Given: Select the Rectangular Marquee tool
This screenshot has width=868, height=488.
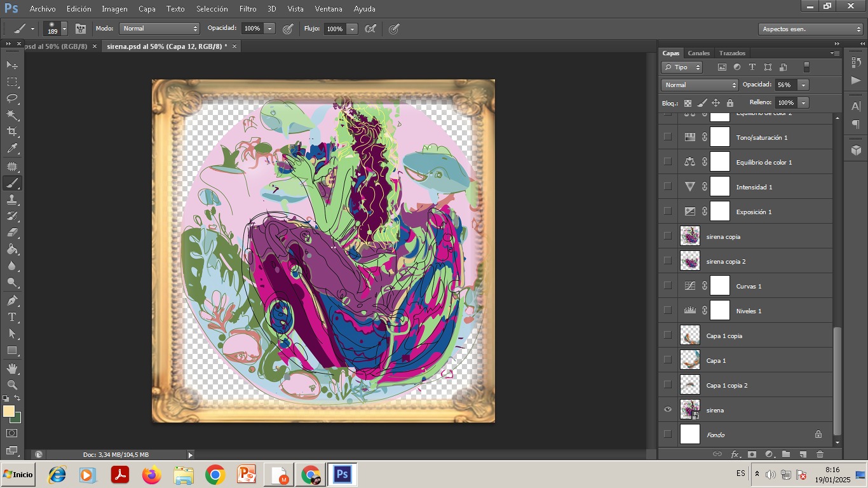Looking at the screenshot, I should (x=12, y=82).
